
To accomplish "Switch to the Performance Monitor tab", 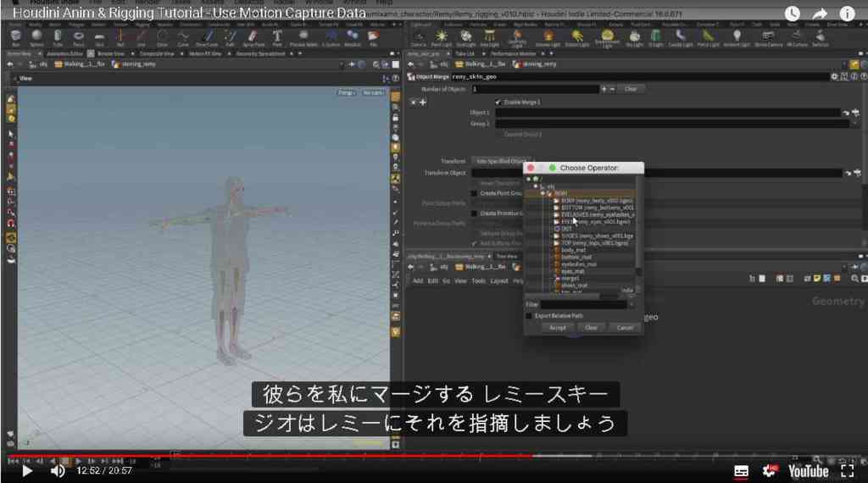I will tap(513, 53).
